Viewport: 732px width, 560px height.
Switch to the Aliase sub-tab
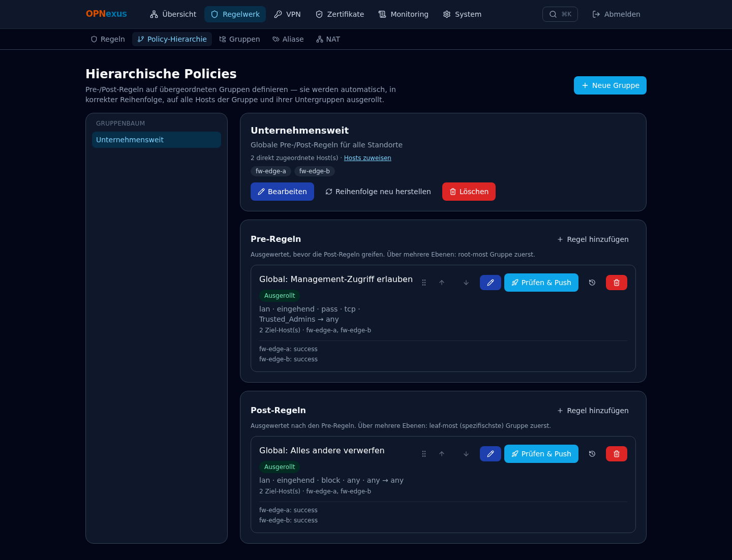(288, 39)
